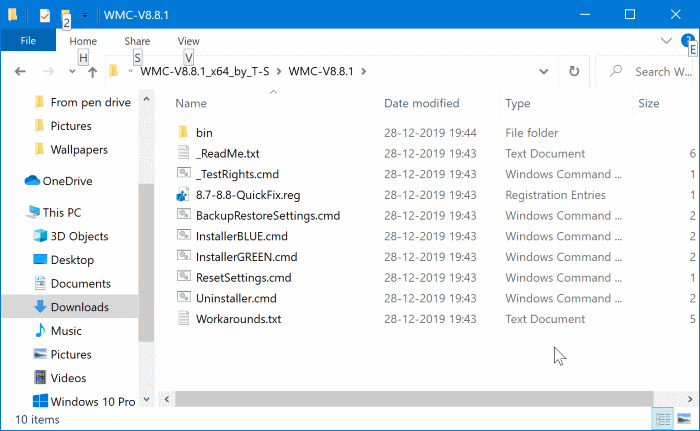Click the Properties quick access icon
The height and width of the screenshot is (431, 700).
point(45,16)
